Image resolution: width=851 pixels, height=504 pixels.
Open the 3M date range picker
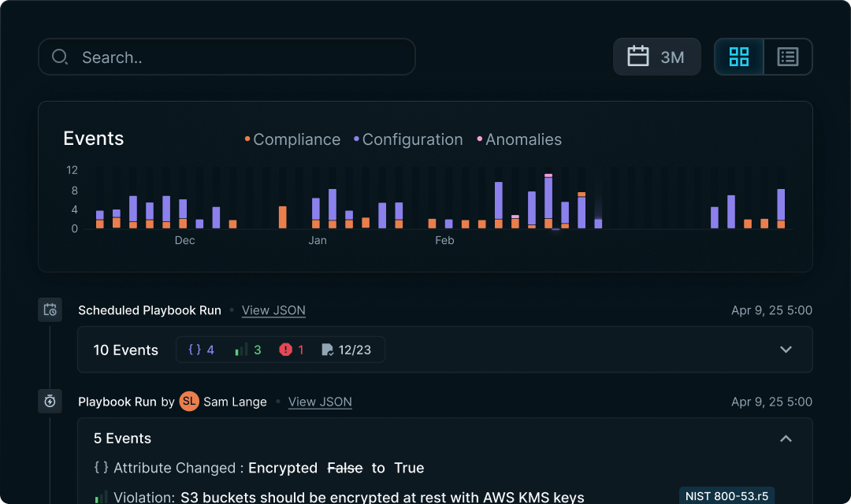pos(656,57)
